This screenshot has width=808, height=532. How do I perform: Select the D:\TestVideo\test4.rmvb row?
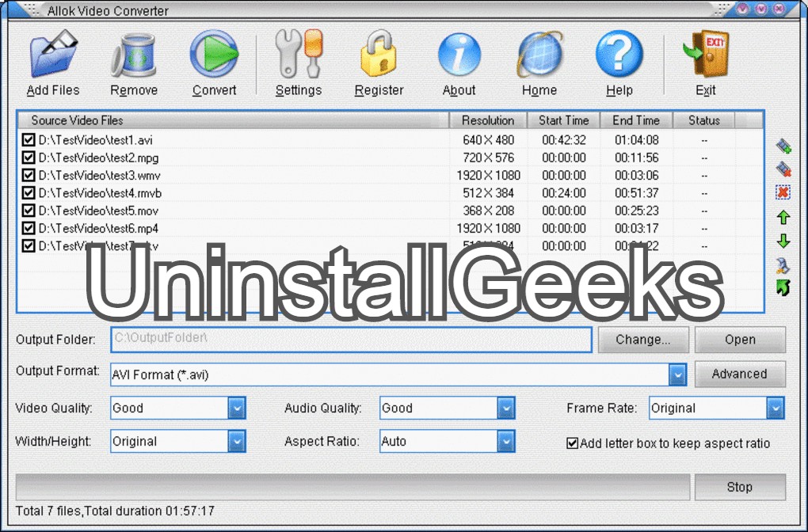pyautogui.click(x=391, y=192)
